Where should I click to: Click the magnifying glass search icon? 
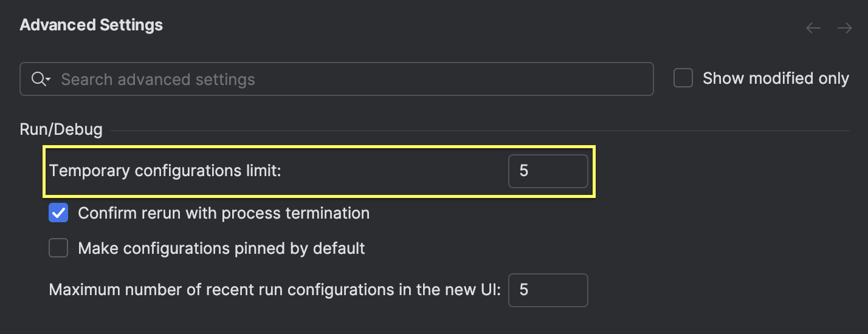pyautogui.click(x=38, y=79)
